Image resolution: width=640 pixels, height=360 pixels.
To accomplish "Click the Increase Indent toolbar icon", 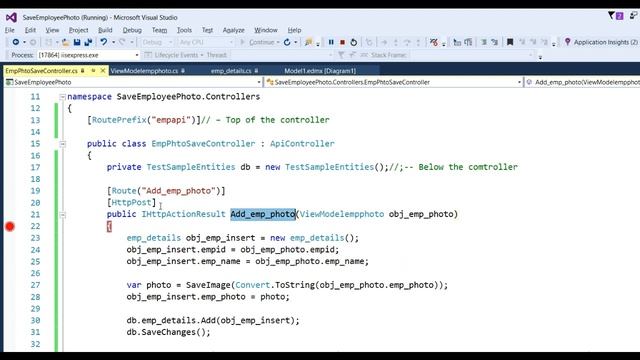I will (468, 42).
